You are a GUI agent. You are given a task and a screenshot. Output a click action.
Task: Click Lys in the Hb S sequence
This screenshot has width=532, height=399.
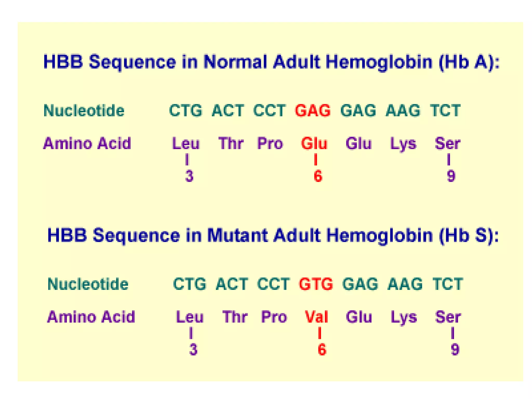click(404, 317)
